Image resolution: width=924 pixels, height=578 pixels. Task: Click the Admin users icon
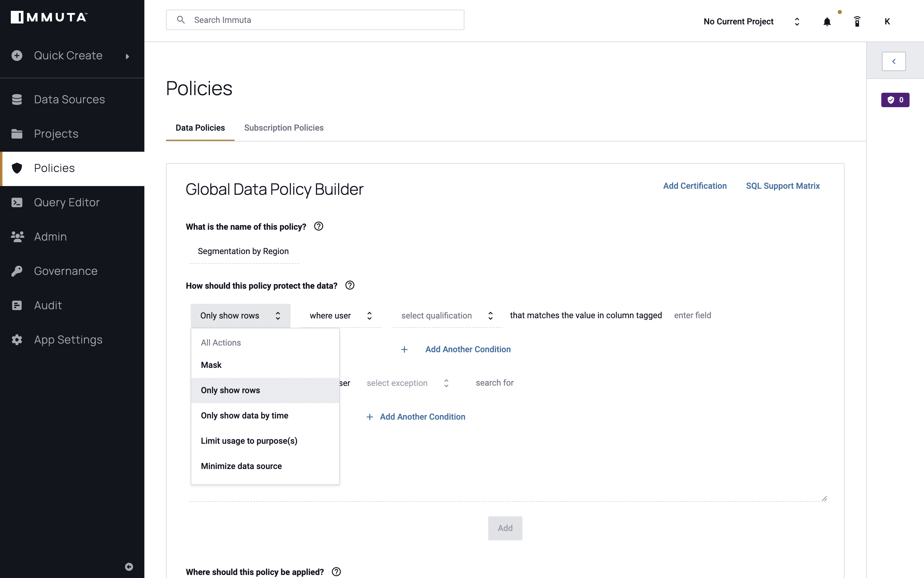(x=17, y=237)
